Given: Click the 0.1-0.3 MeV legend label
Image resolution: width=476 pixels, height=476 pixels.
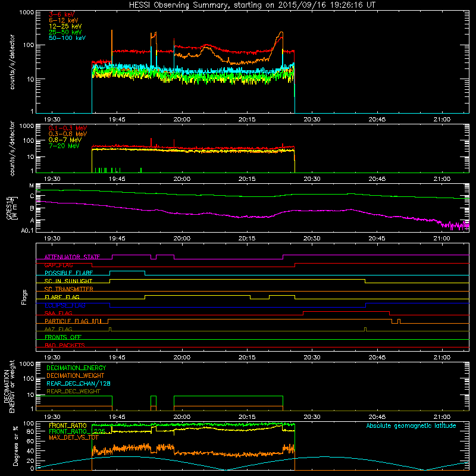Looking at the screenshot, I should (x=68, y=128).
